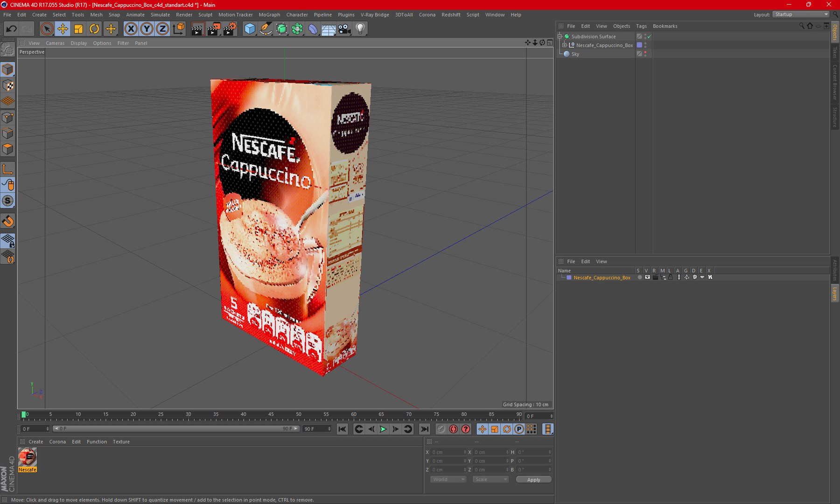840x504 pixels.
Task: Click the Enable Axis L-shaped icon
Action: (8, 169)
